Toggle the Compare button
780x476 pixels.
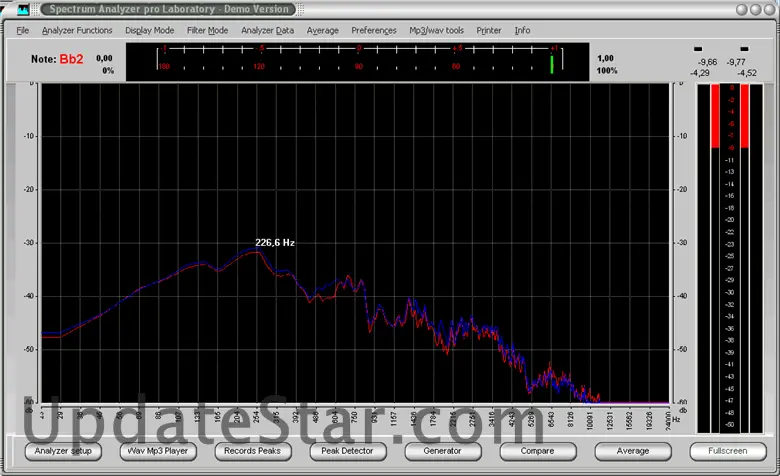click(x=537, y=451)
